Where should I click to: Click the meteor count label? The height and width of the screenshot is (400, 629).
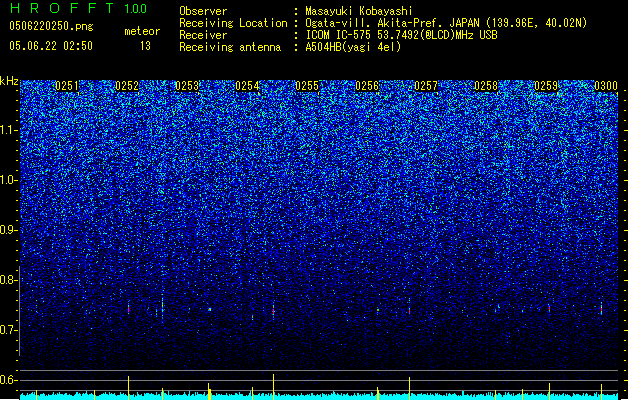coord(142,31)
